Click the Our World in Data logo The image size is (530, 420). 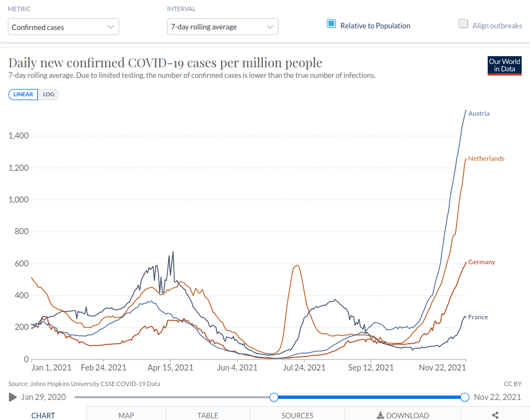pyautogui.click(x=504, y=66)
